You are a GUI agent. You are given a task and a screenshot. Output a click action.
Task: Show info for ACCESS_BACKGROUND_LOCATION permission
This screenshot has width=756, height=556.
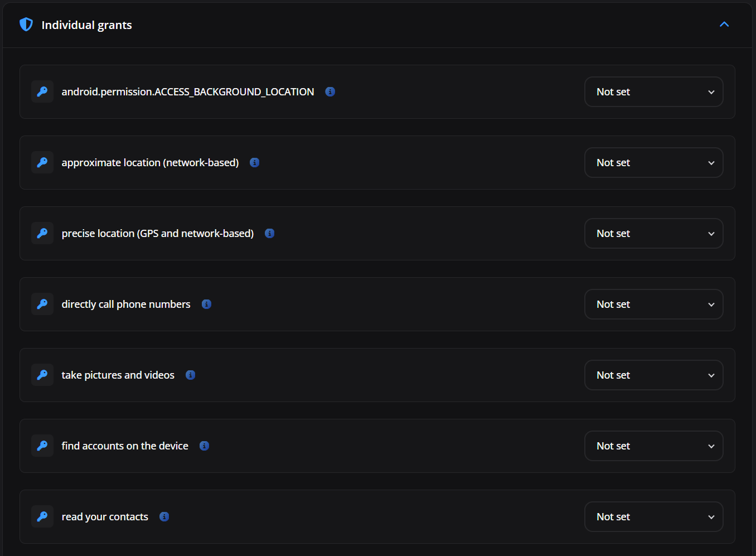click(x=330, y=91)
